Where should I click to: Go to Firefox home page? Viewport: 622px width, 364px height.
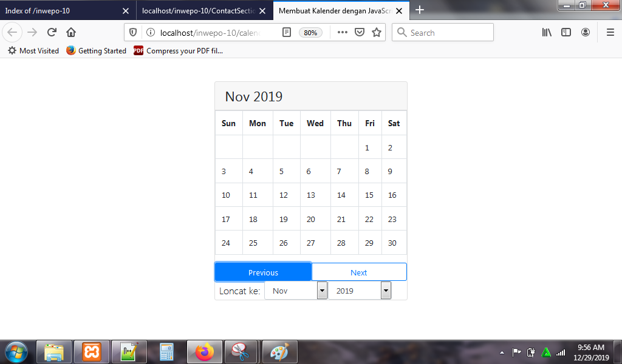coord(71,33)
